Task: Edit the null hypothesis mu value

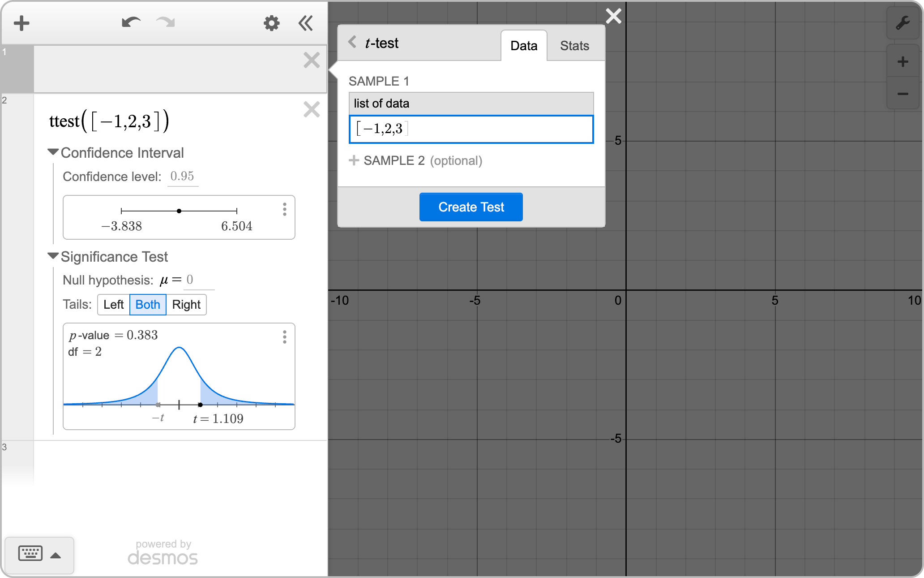Action: coord(200,280)
